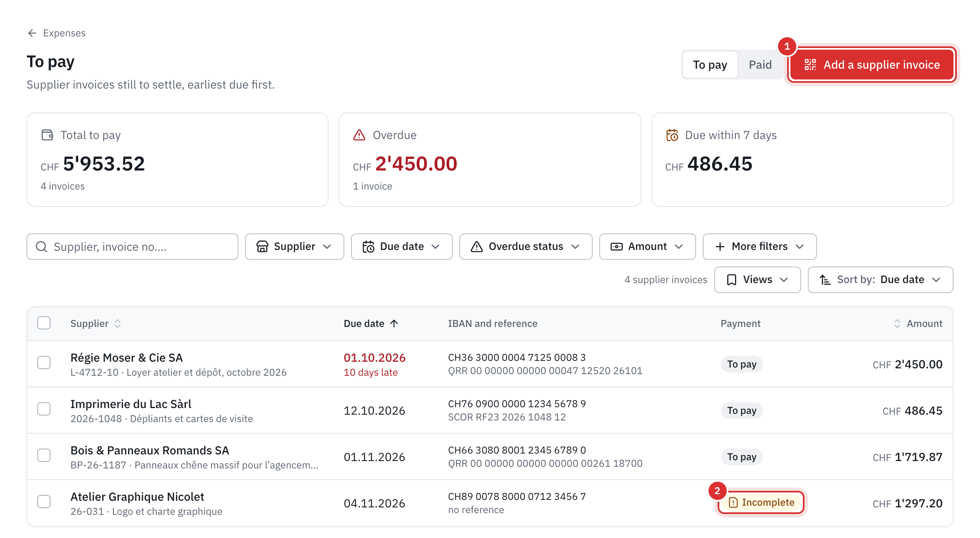Image resolution: width=980 pixels, height=538 pixels.
Task: Click the Add a supplier invoice button
Action: pyautogui.click(x=872, y=65)
